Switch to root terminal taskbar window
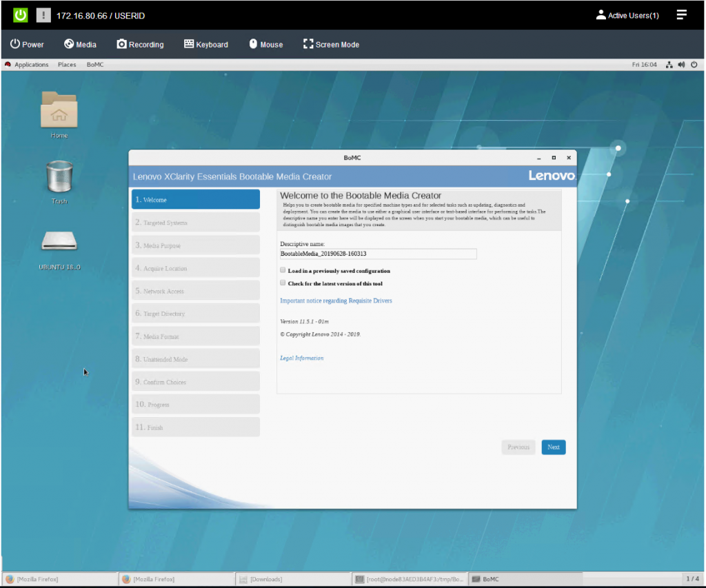The image size is (706, 588). click(x=410, y=579)
